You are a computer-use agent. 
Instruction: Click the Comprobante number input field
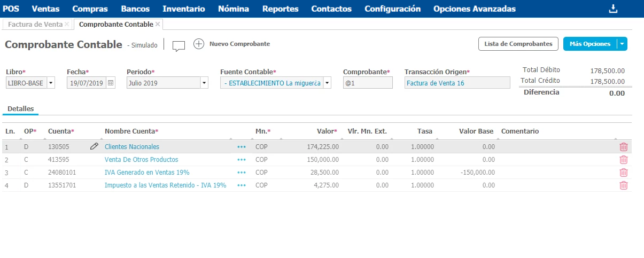pyautogui.click(x=368, y=83)
